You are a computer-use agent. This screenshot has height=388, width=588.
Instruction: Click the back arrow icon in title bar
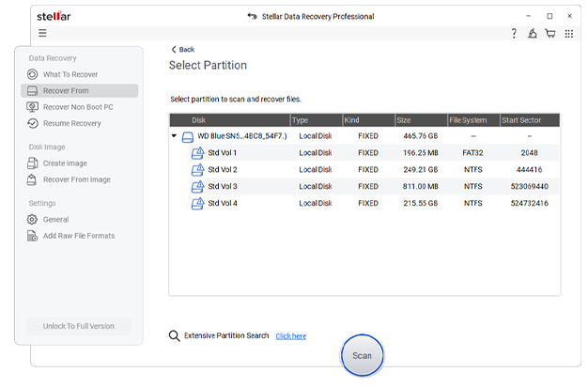[252, 16]
